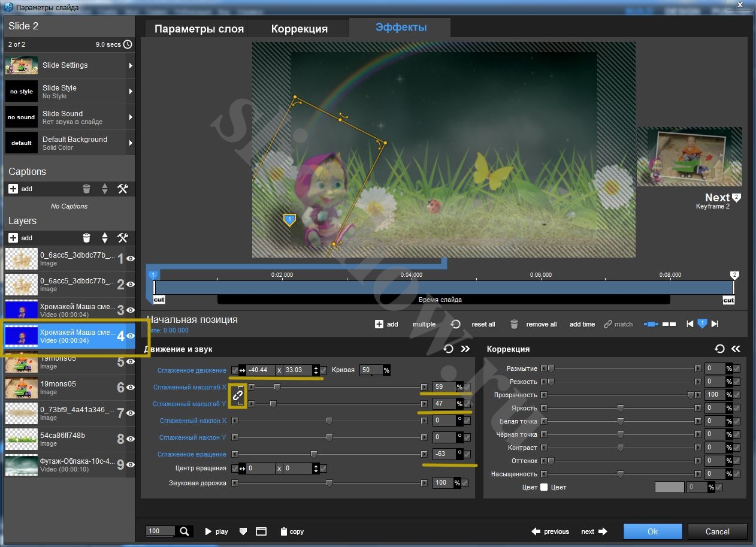The width and height of the screenshot is (756, 547).
Task: Reset the Движение и звук panel with circular arrow
Action: pos(448,349)
